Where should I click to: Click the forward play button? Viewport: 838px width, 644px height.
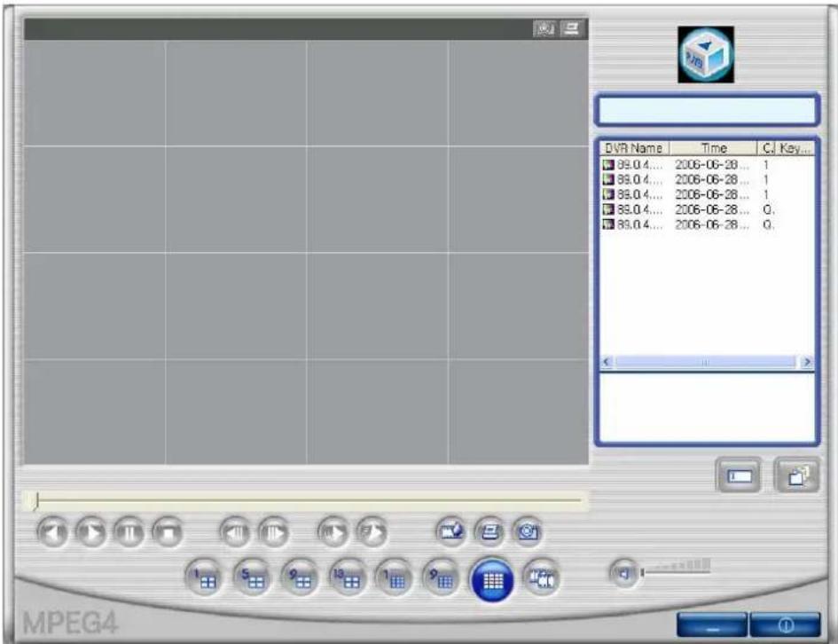tap(90, 532)
